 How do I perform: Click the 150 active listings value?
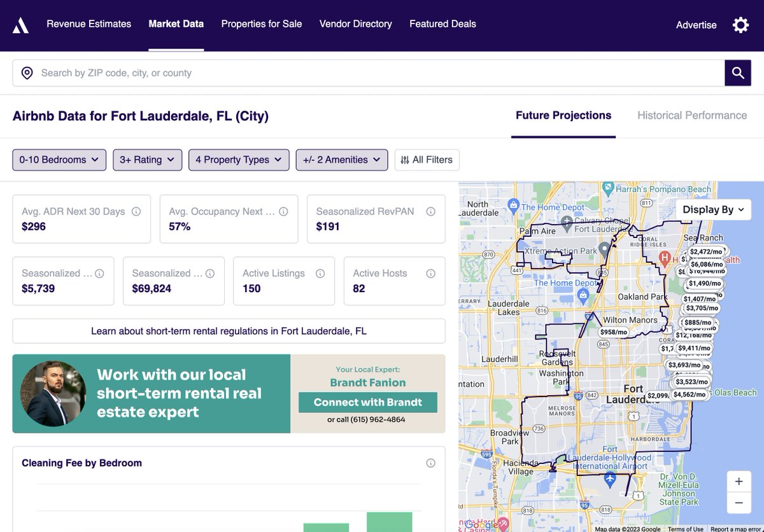pyautogui.click(x=251, y=288)
